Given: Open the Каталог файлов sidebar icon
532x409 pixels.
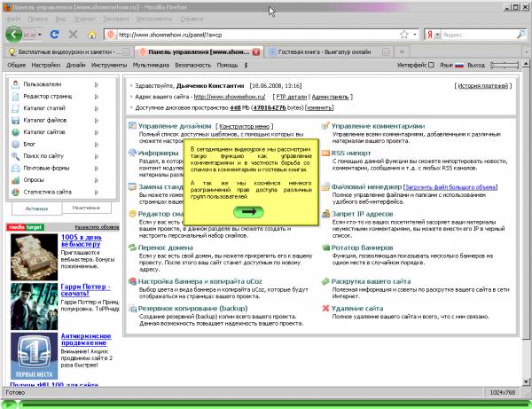Looking at the screenshot, I should [x=16, y=120].
